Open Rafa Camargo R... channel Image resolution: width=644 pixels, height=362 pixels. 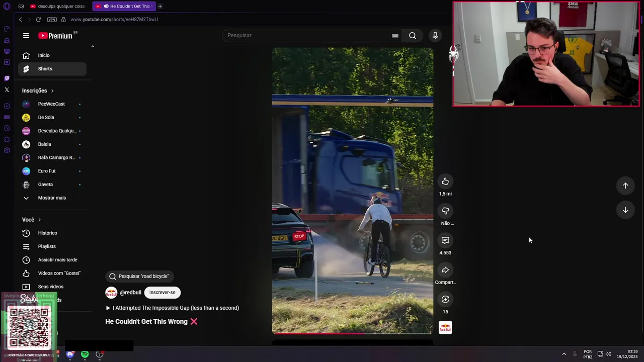tap(52, 158)
